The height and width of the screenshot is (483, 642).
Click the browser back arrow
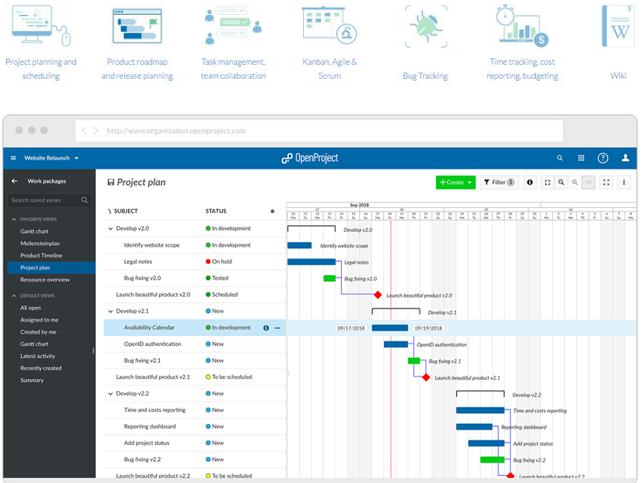click(84, 131)
